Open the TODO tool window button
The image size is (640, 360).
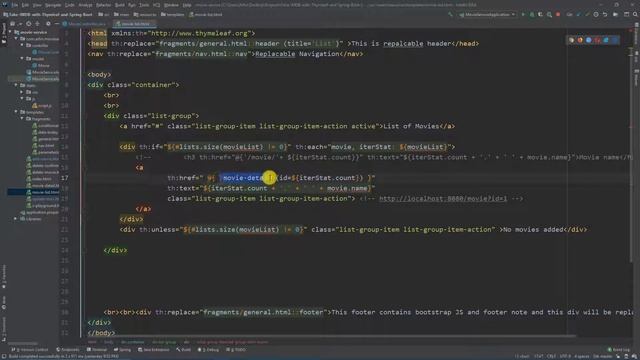pos(236,350)
